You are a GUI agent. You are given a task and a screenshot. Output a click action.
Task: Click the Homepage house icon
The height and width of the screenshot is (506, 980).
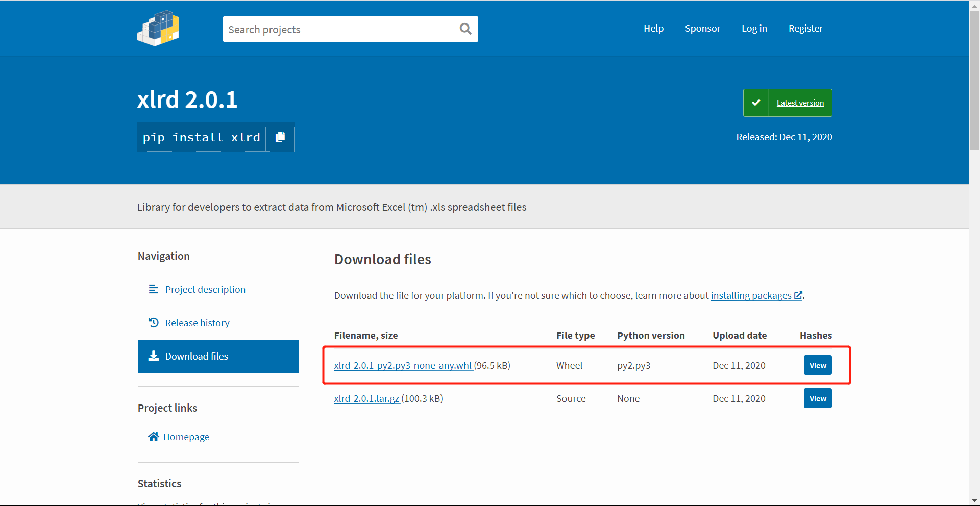(154, 436)
